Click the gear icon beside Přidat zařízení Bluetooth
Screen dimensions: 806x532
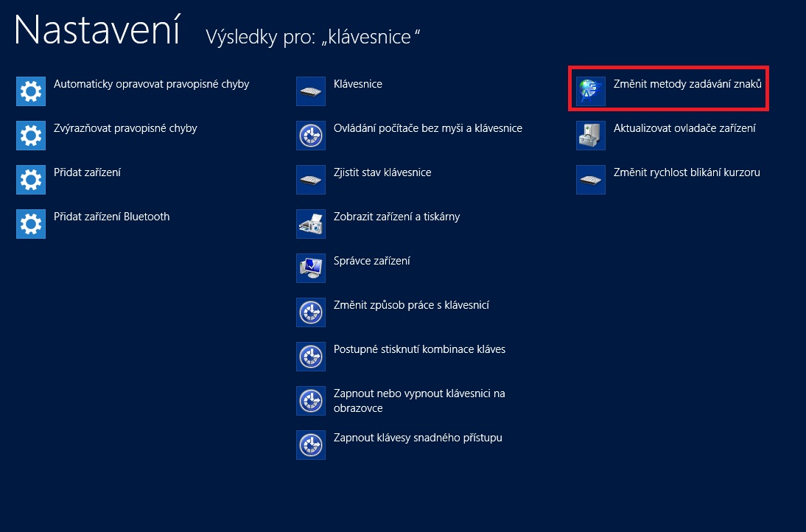[31, 224]
